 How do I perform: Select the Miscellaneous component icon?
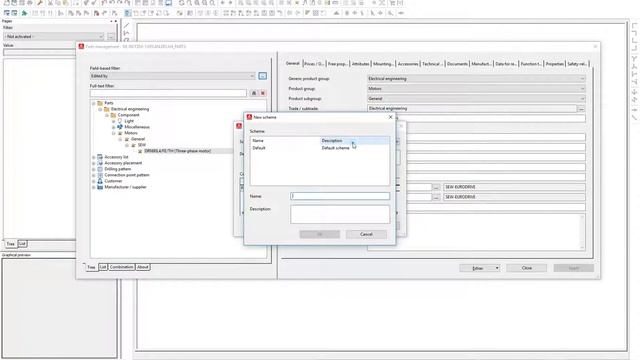[120, 127]
